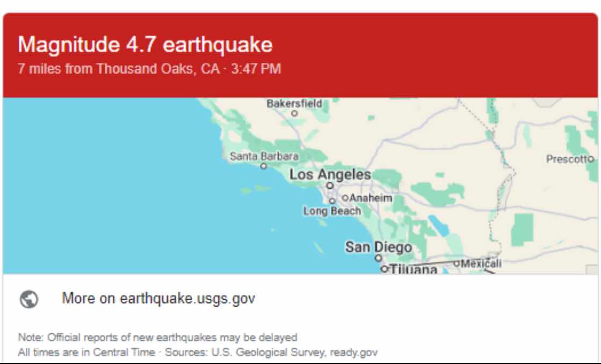
Task: Click the San Diego city marker
Action: click(378, 258)
